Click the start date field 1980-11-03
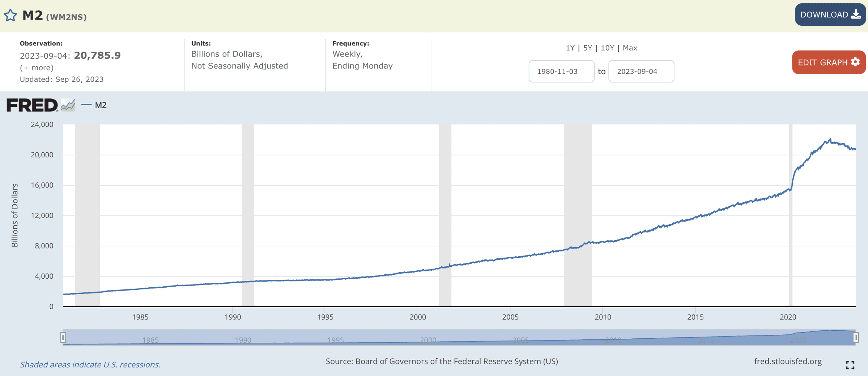 561,71
